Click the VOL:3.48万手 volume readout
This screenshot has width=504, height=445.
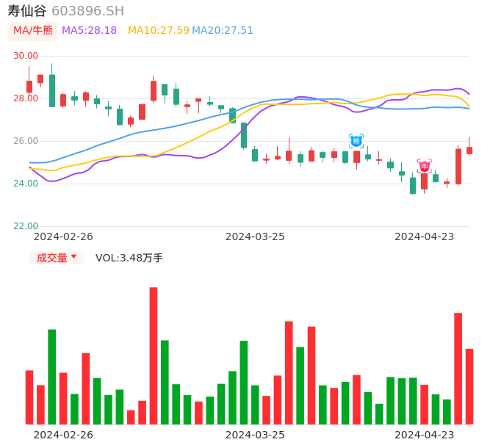(129, 258)
